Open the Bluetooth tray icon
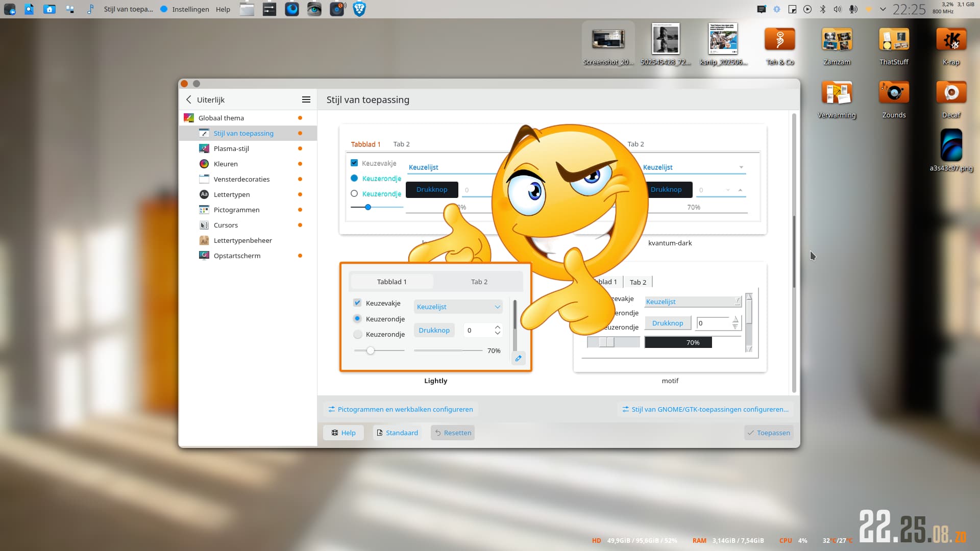Image resolution: width=980 pixels, height=551 pixels. click(823, 9)
